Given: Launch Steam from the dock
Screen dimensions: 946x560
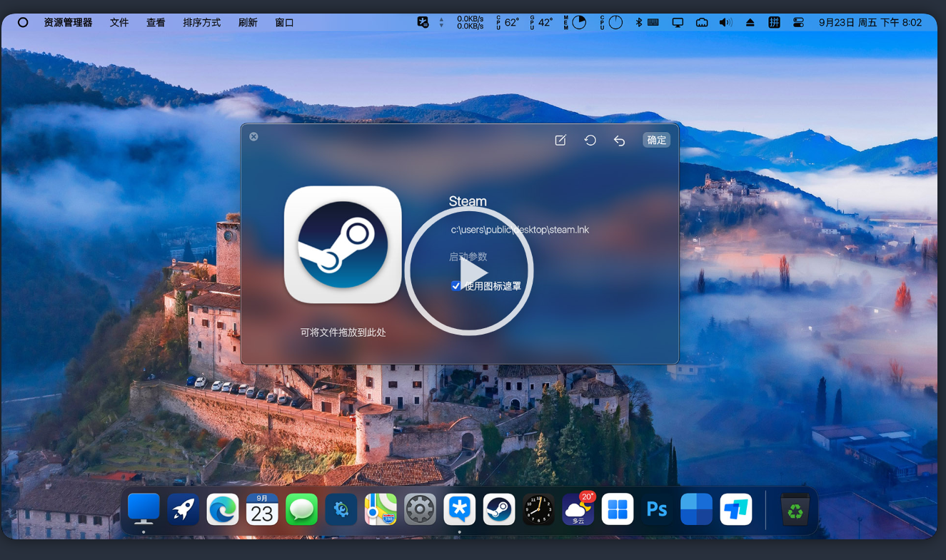Looking at the screenshot, I should (499, 510).
